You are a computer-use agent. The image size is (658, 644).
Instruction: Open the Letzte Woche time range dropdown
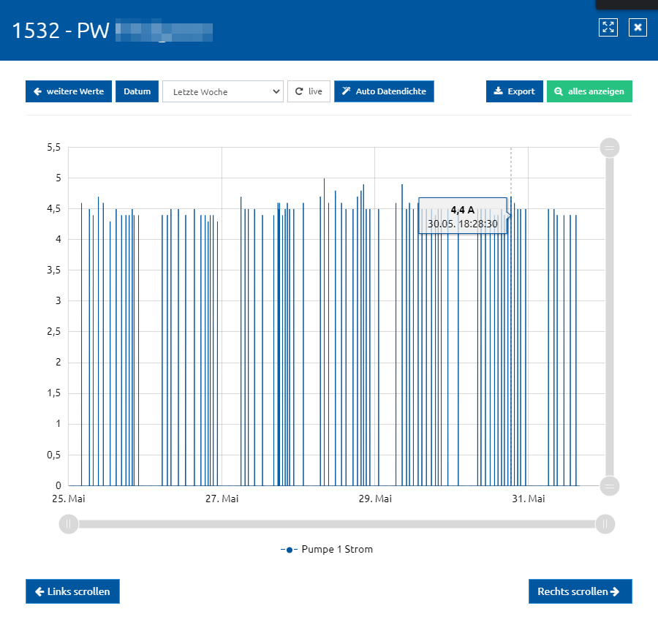click(x=223, y=91)
